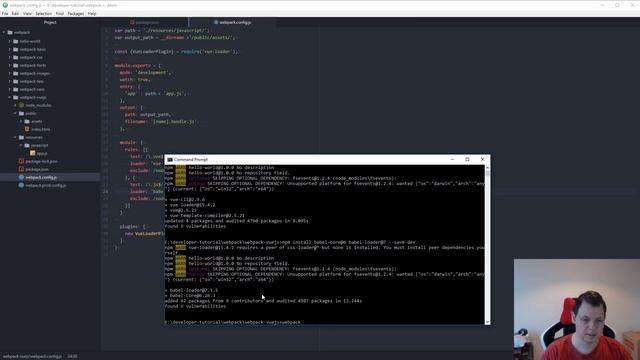Open the View menu
Viewport: 640px width, 360px height.
(x=27, y=13)
